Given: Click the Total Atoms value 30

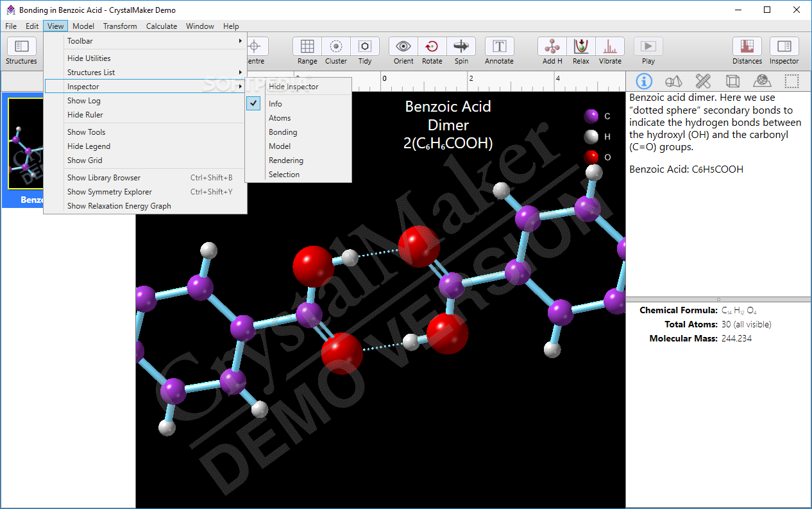Looking at the screenshot, I should (746, 325).
